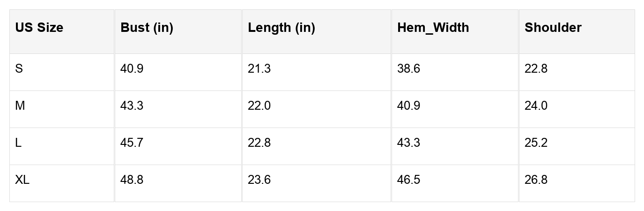Click length value 23.6 for XL
644x211 pixels.
(x=259, y=180)
